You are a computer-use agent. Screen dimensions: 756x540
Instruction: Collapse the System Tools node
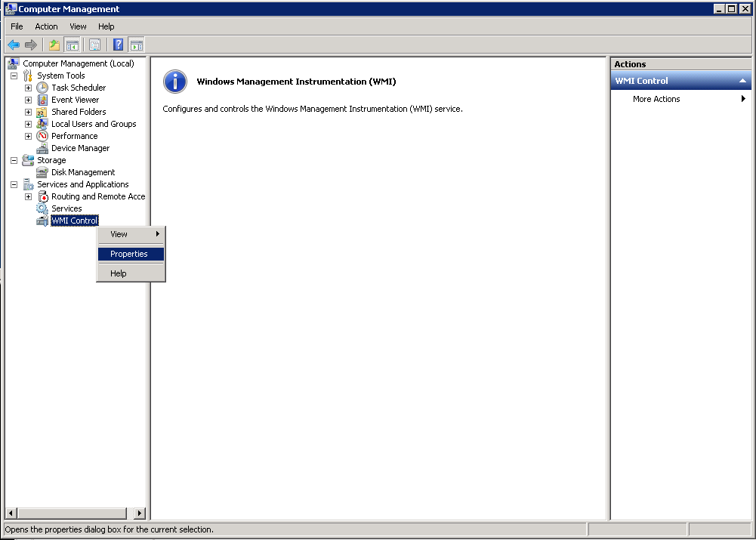[x=14, y=76]
